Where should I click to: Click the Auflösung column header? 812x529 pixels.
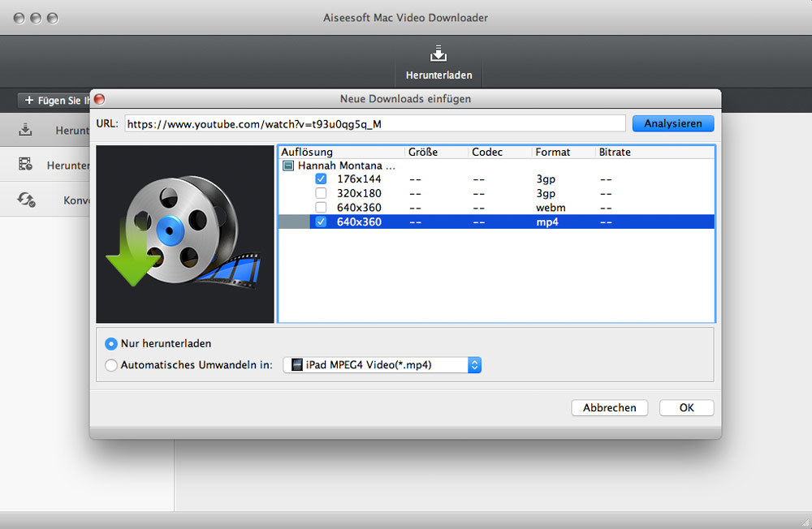tap(341, 153)
